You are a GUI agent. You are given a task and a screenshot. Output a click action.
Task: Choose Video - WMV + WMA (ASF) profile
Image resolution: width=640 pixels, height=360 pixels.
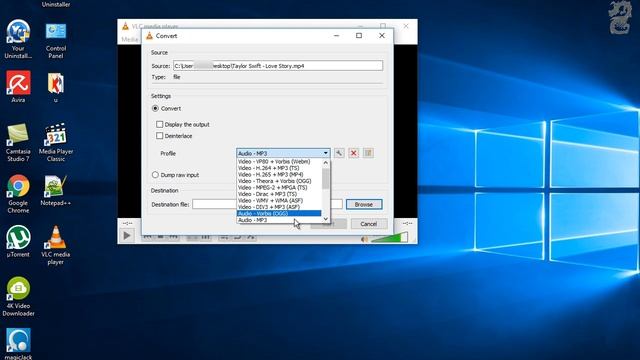279,201
